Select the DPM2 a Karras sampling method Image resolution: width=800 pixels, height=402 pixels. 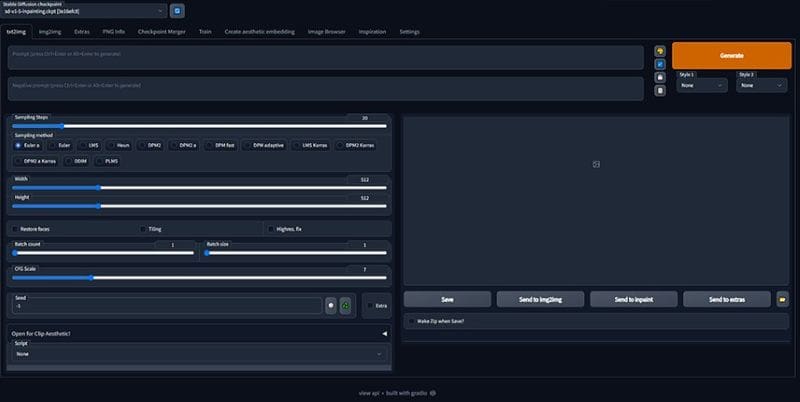(35, 161)
